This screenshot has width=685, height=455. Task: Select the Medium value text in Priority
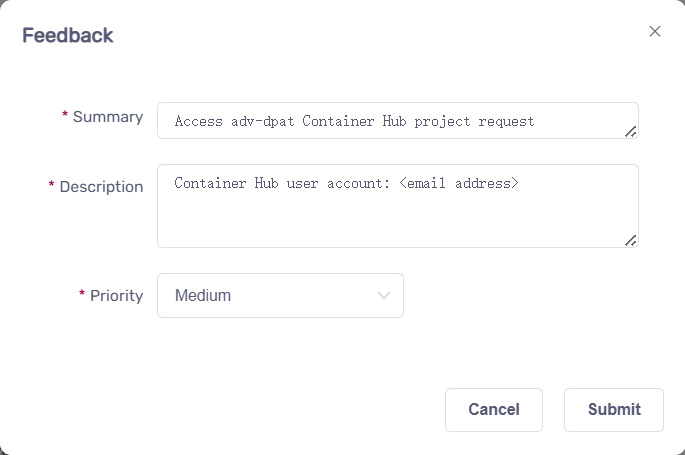[x=203, y=296]
